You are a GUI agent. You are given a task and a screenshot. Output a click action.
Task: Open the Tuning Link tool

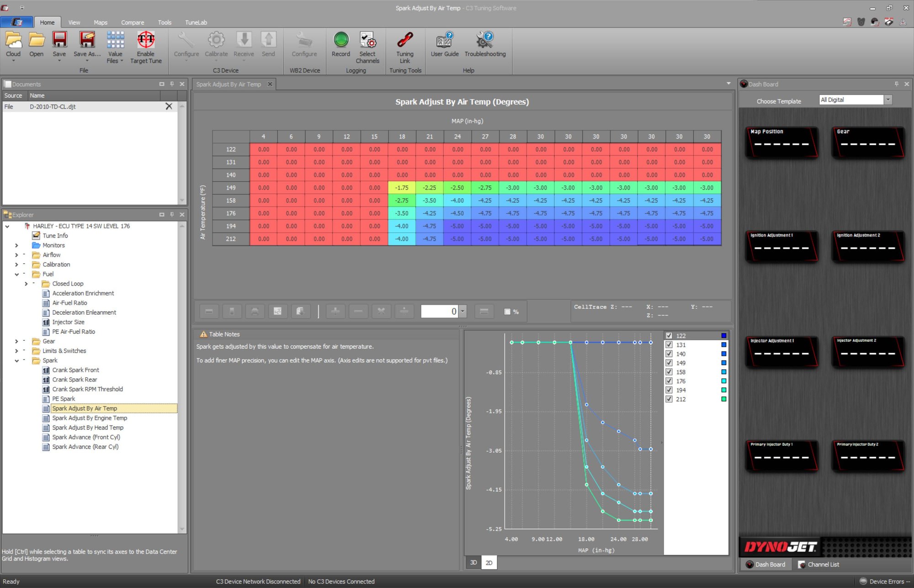[404, 41]
